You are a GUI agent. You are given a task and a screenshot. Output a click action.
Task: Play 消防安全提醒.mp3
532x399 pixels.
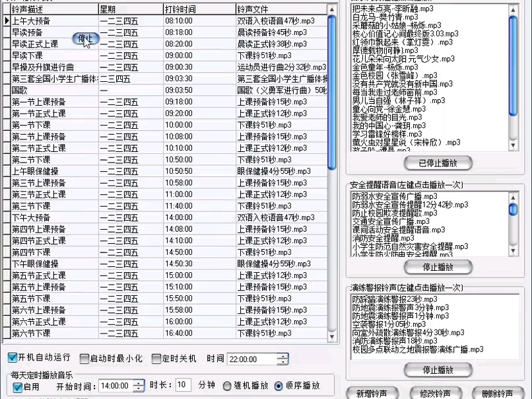pos(383,238)
